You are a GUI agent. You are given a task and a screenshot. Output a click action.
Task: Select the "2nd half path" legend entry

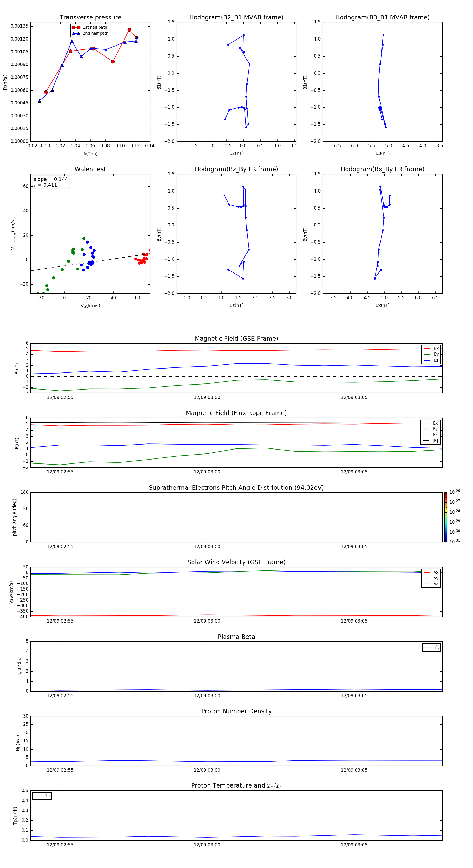90,33
